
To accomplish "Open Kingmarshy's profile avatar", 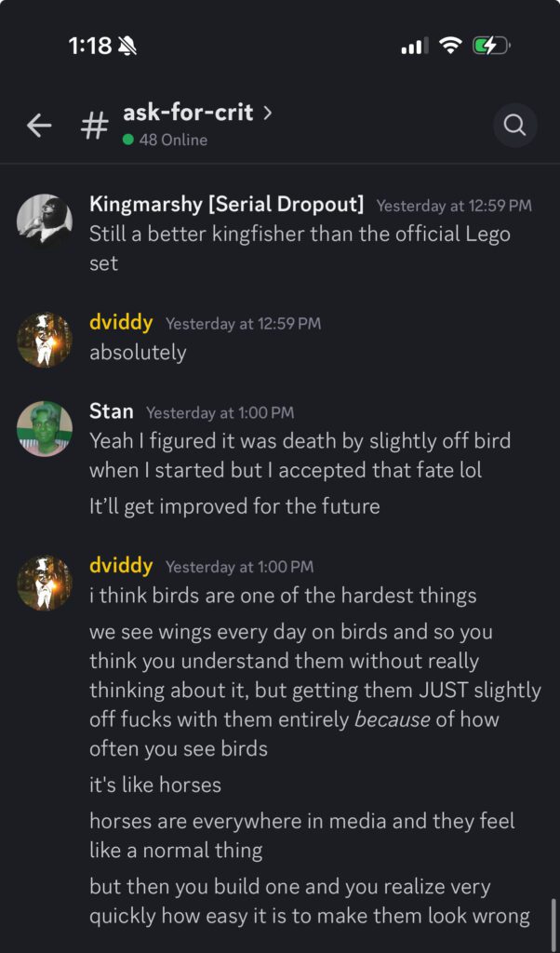I will click(45, 221).
